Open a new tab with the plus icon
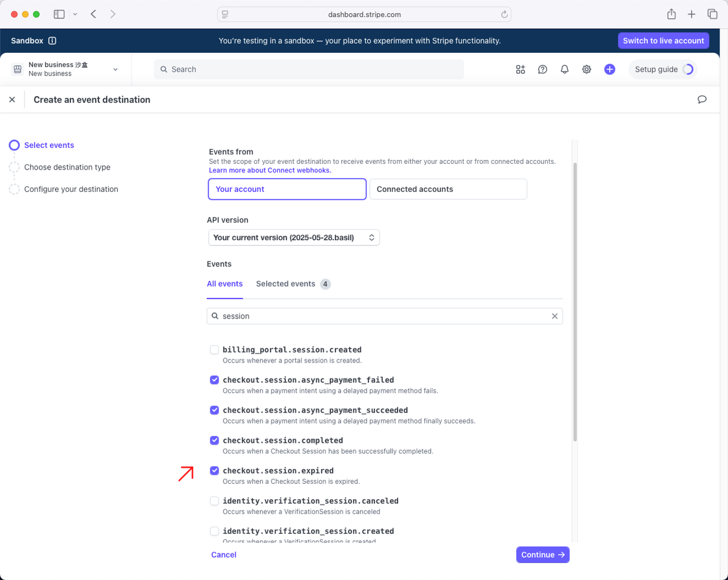Image resolution: width=728 pixels, height=580 pixels. (x=692, y=14)
